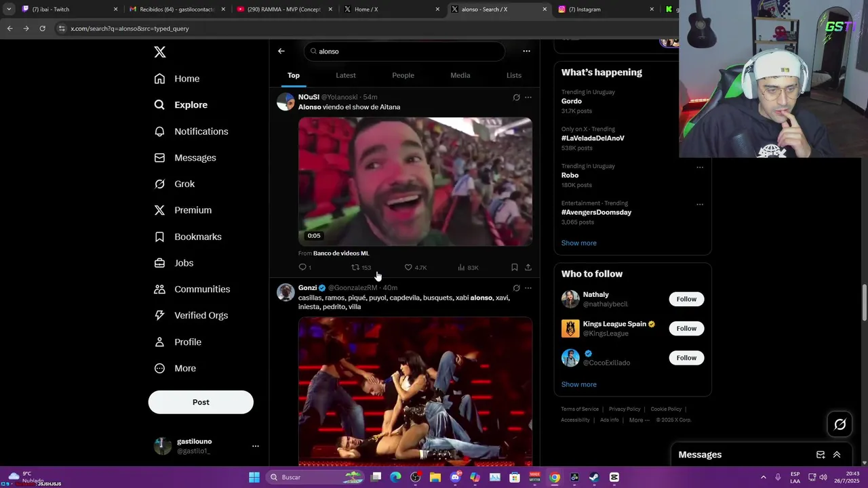This screenshot has height=488, width=868.
Task: Switch to ibai - Twitch browser tab
Action: point(71,9)
